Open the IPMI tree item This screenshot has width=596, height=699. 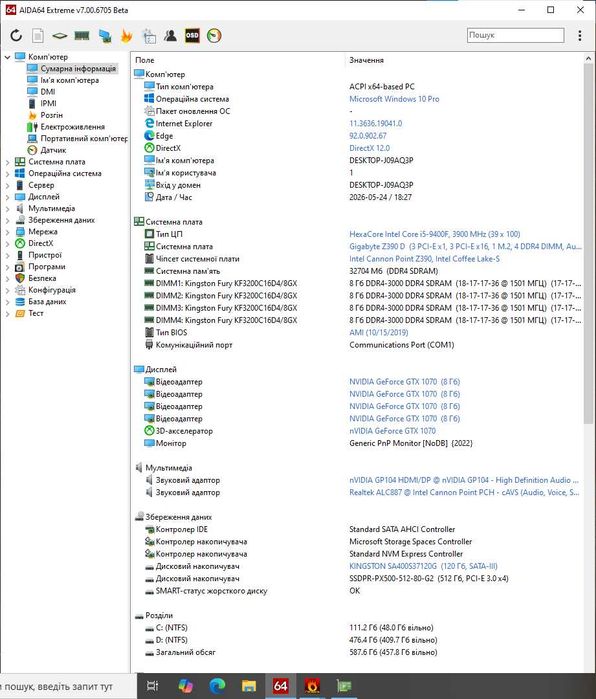coord(48,103)
